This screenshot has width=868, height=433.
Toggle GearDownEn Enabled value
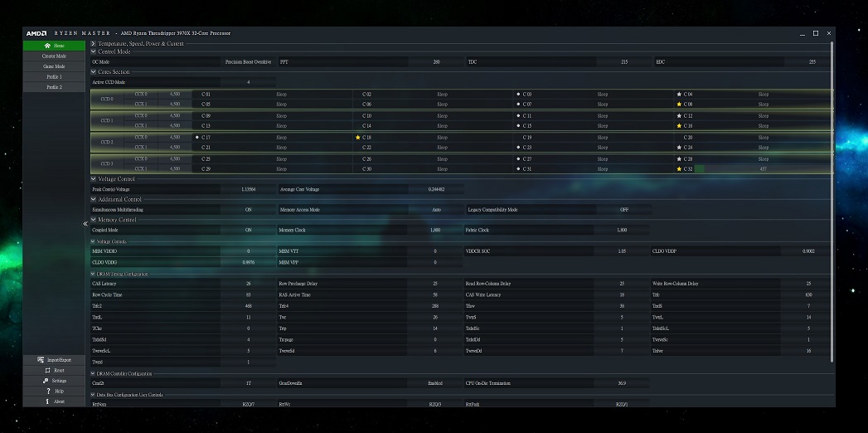[435, 383]
